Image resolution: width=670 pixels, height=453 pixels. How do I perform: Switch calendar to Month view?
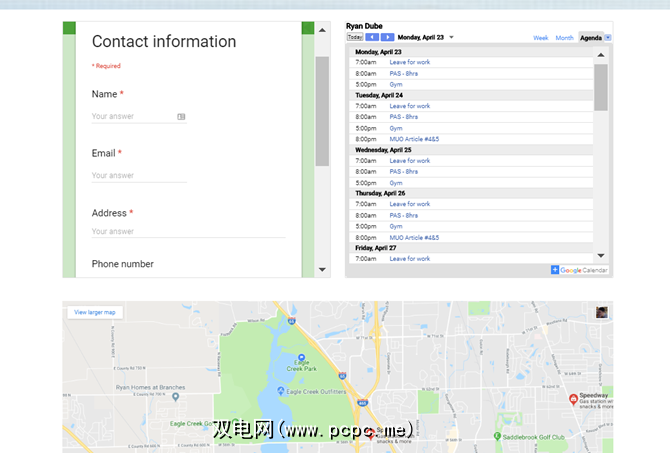[564, 38]
